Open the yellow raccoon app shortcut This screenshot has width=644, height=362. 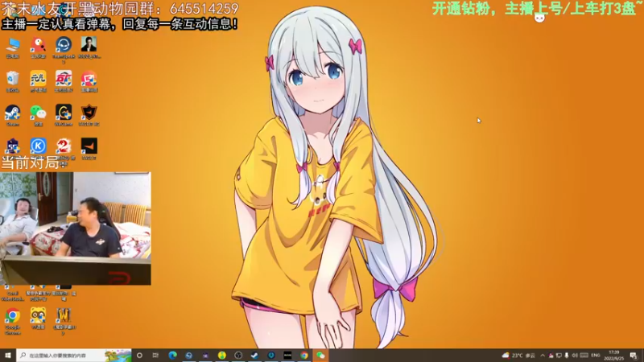[38, 316]
